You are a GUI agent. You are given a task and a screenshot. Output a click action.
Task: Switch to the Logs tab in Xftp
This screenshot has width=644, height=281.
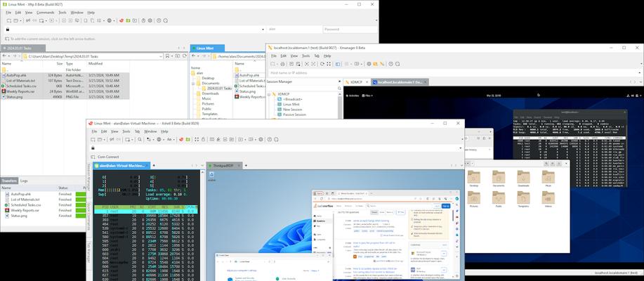click(24, 181)
